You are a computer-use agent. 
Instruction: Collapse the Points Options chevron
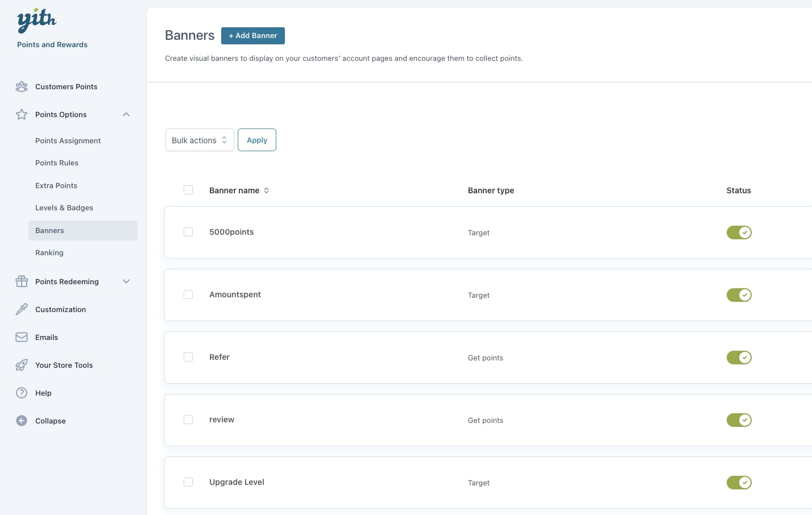pyautogui.click(x=126, y=114)
